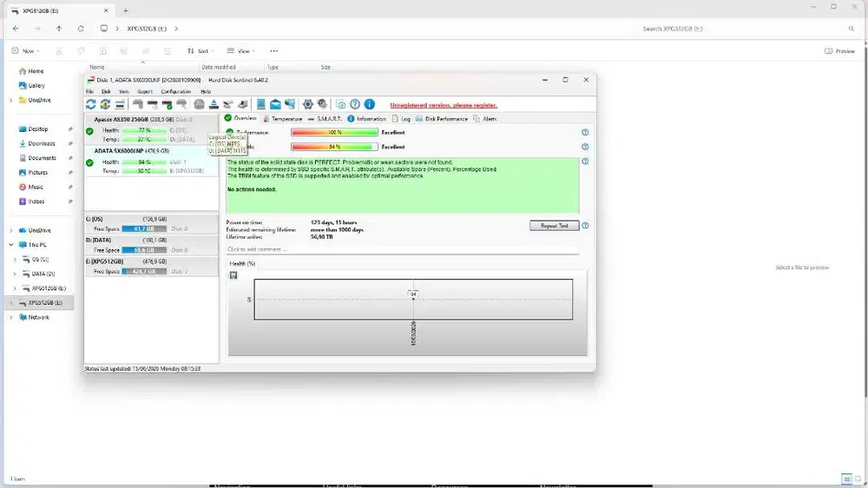Click the 'Click to add comment' field
Viewport: 868px width, 488px height.
[403, 249]
